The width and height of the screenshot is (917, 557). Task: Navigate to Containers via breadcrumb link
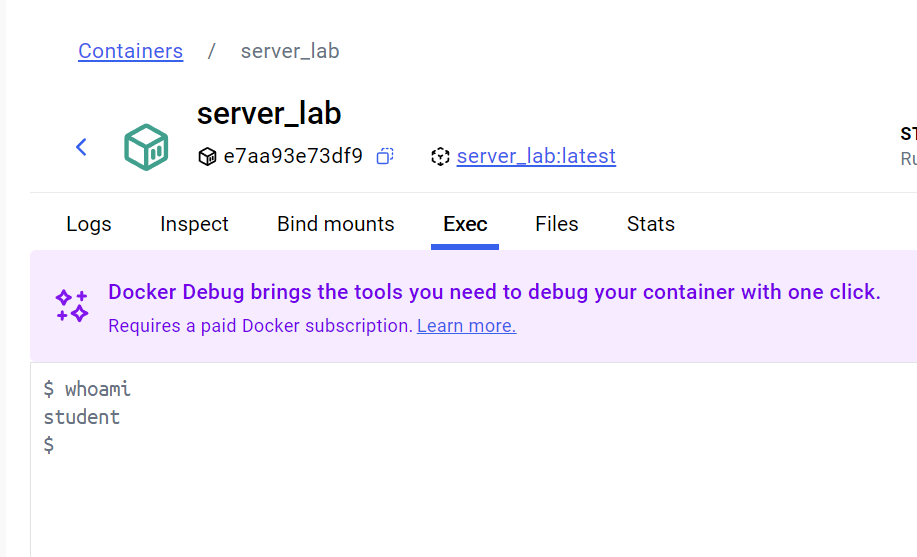(x=131, y=51)
